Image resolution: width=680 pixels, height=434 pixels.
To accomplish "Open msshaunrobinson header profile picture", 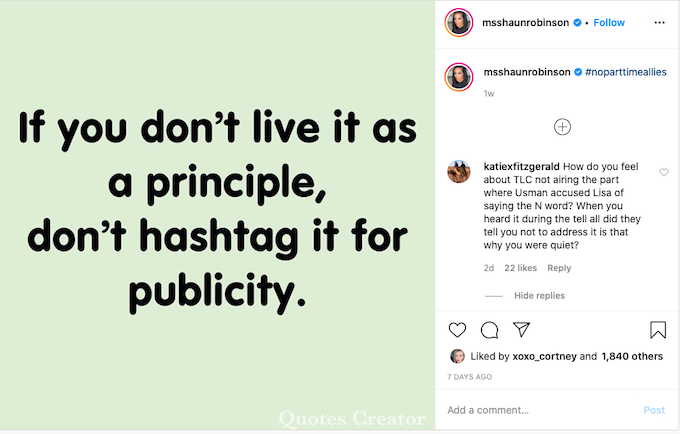I will pyautogui.click(x=459, y=23).
